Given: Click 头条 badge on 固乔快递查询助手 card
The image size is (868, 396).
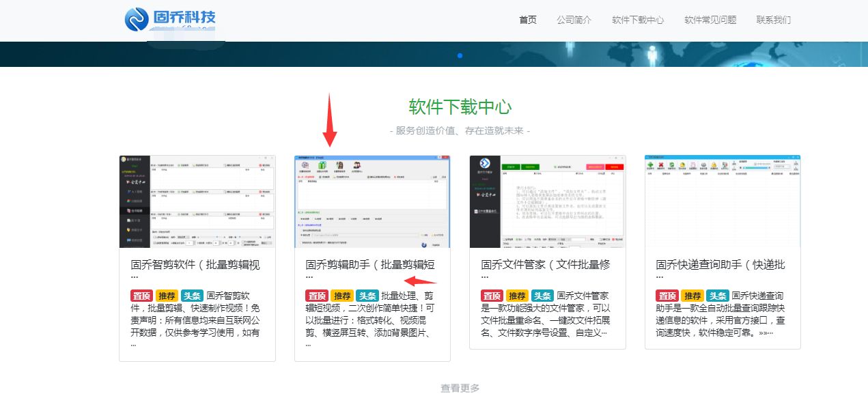Looking at the screenshot, I should pos(718,296).
